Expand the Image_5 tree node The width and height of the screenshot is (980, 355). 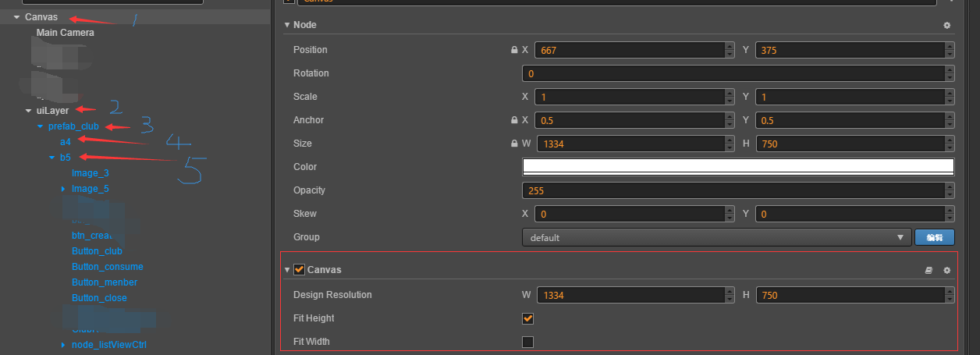pos(63,189)
